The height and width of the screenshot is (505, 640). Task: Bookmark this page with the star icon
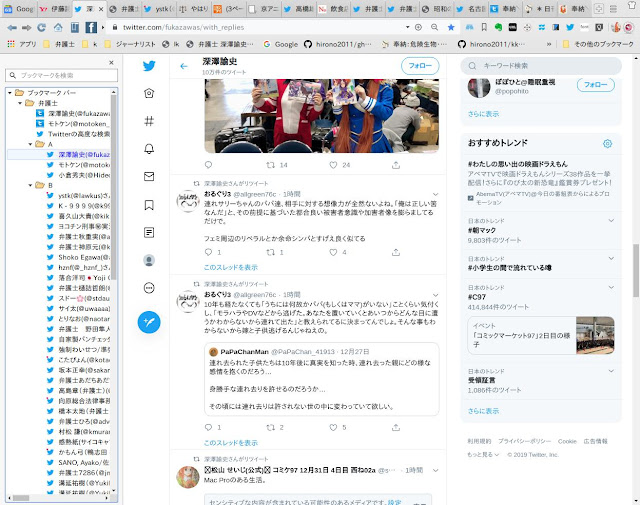coord(451,27)
